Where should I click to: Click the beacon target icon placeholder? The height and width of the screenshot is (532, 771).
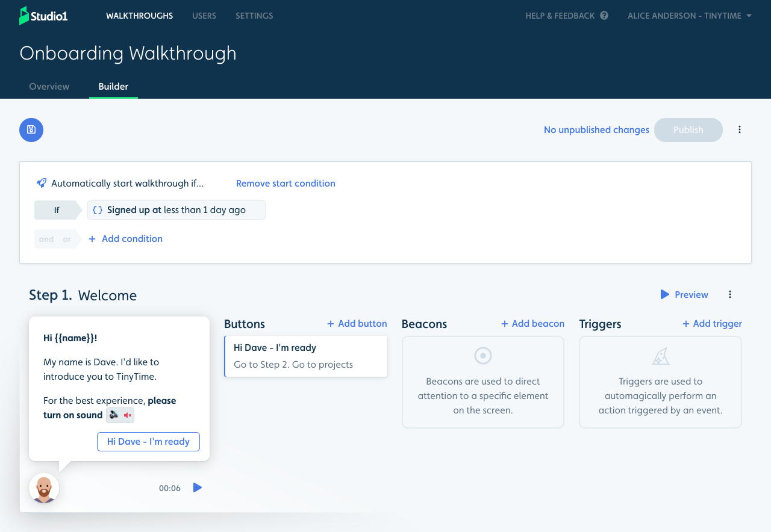(x=483, y=356)
